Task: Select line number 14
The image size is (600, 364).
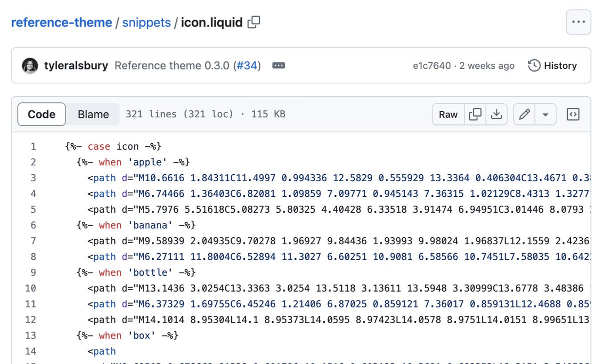Action: pyautogui.click(x=30, y=352)
